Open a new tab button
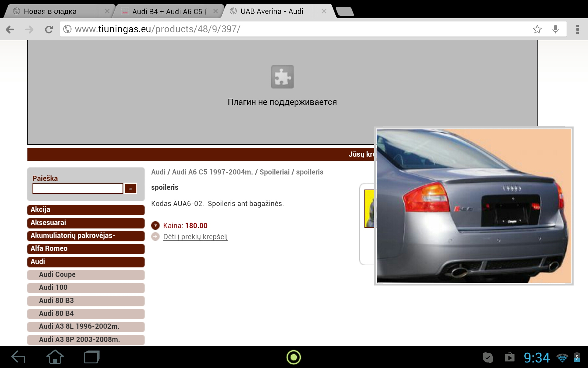 click(x=345, y=11)
